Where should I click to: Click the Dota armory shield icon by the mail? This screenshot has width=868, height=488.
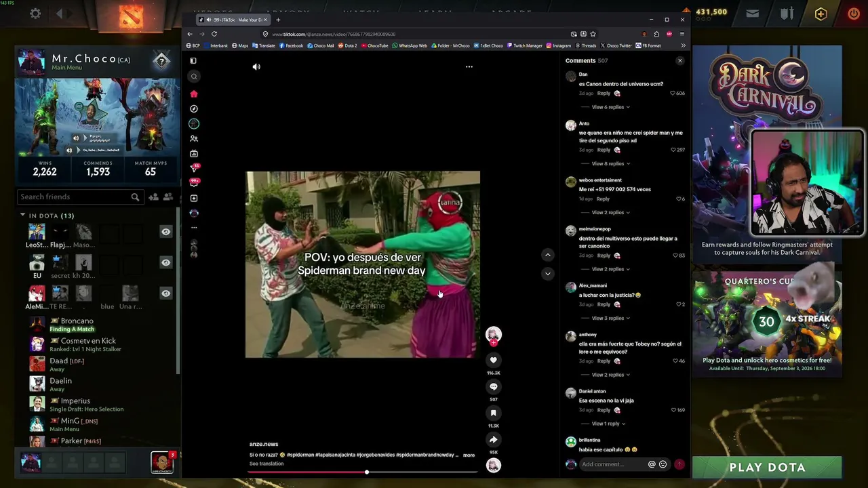pyautogui.click(x=787, y=14)
